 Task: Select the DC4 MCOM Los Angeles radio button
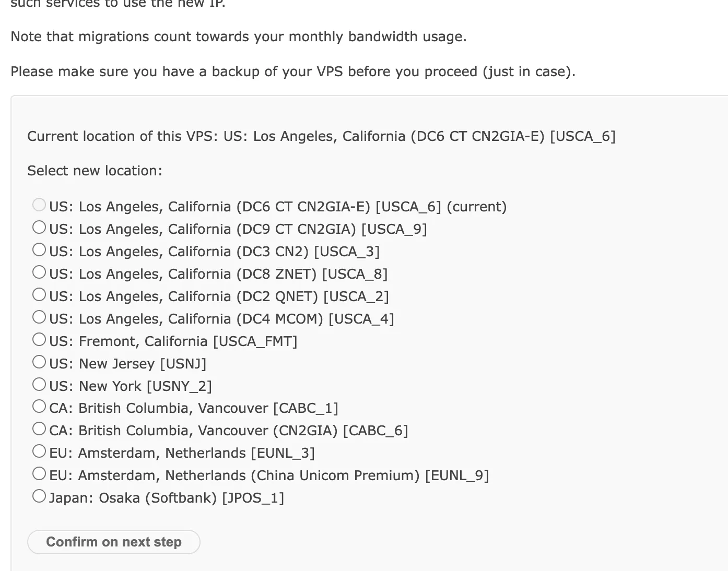(39, 317)
